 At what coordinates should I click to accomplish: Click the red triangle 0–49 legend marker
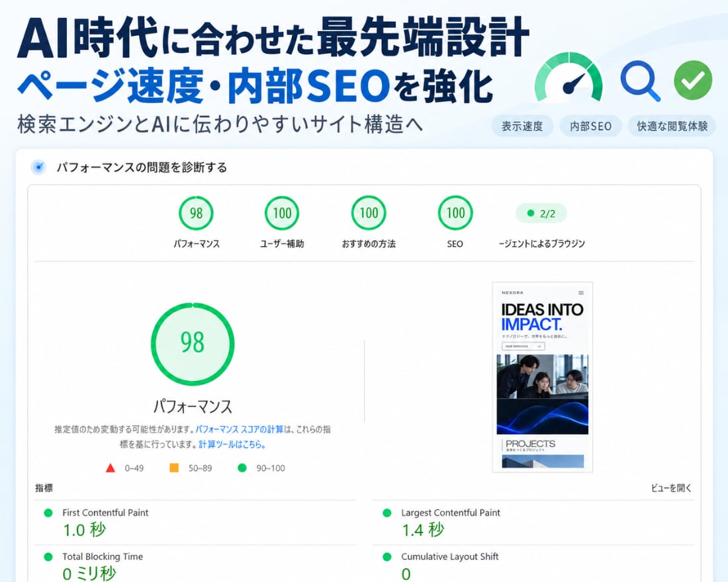click(x=110, y=468)
